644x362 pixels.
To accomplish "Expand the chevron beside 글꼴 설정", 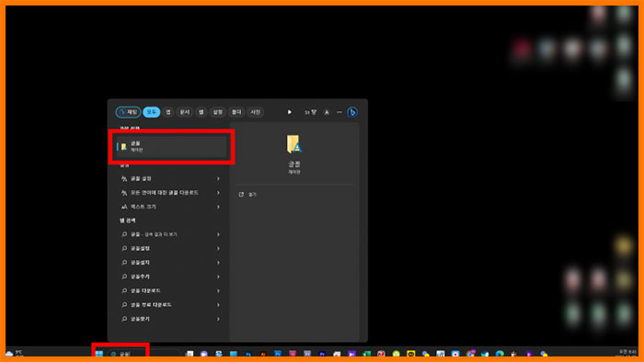I will (218, 179).
